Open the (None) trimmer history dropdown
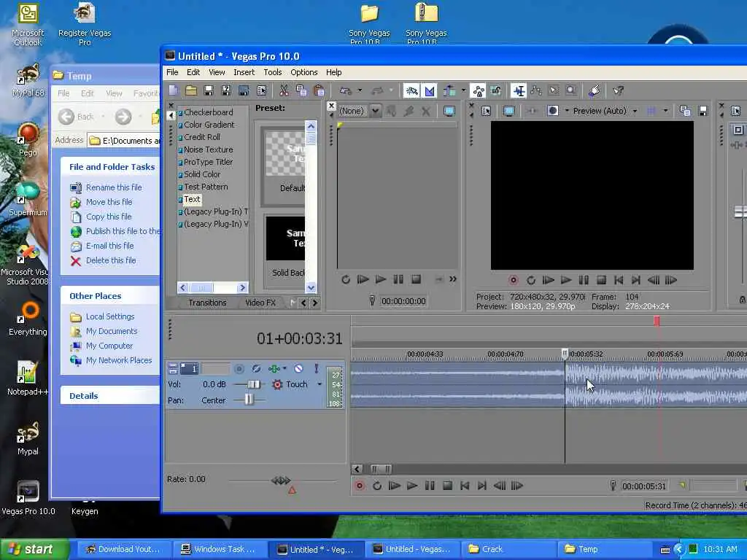Viewport: 747px width, 560px height. (376, 111)
